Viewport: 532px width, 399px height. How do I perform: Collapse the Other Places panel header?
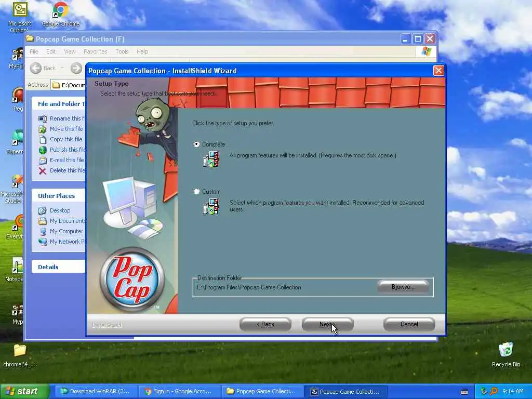coord(58,196)
